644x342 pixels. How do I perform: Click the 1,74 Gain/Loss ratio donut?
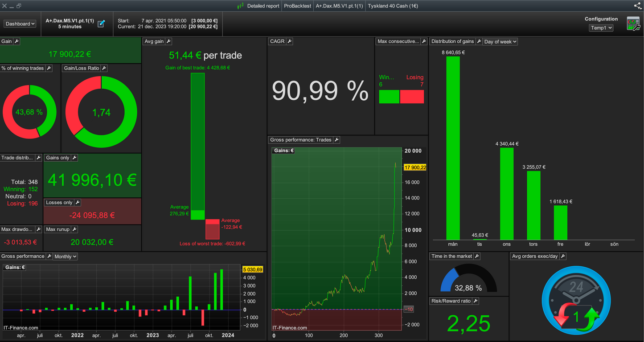101,112
